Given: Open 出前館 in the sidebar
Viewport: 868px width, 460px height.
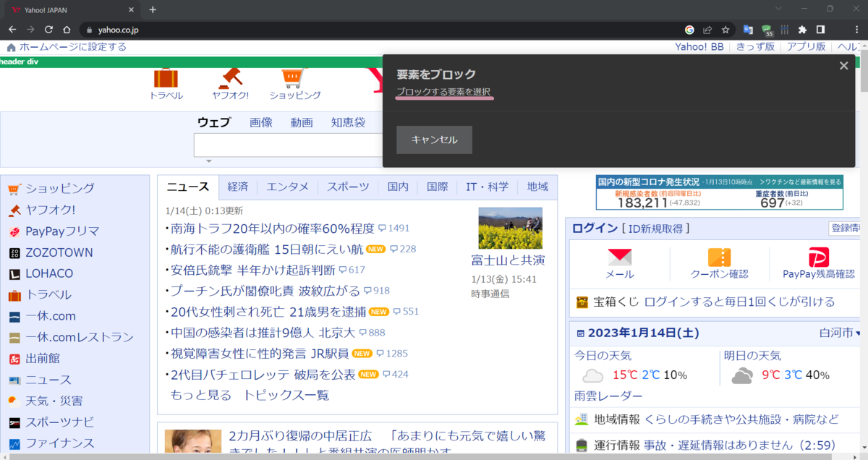Looking at the screenshot, I should coord(43,358).
